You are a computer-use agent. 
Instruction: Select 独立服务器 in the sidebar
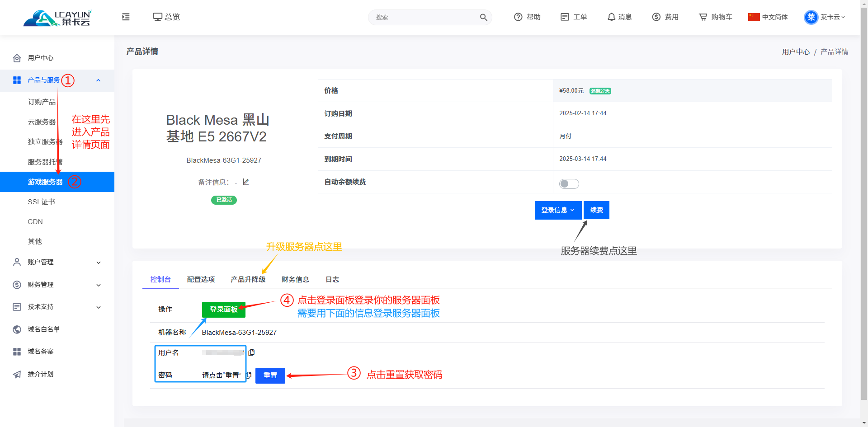(45, 141)
